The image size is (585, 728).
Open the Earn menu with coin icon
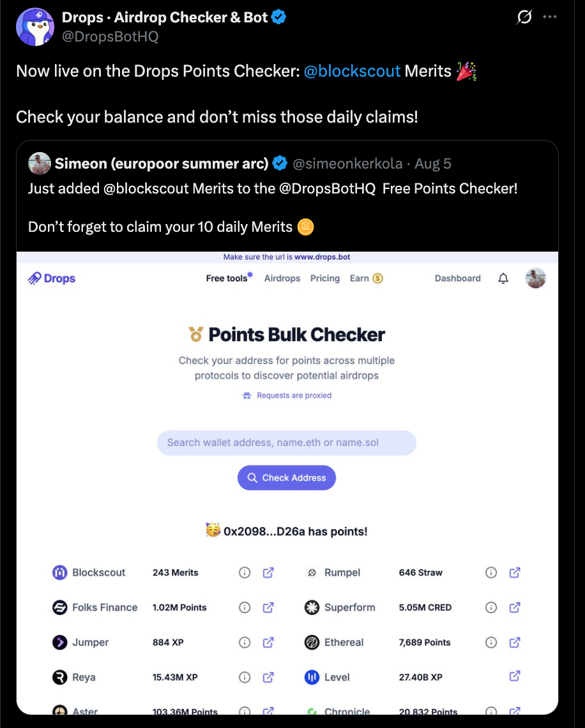tap(366, 278)
